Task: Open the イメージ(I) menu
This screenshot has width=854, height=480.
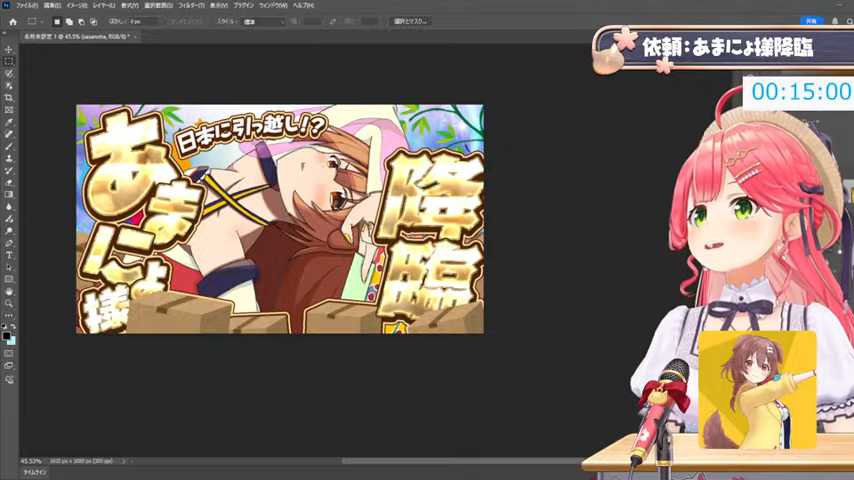Action: (x=76, y=5)
